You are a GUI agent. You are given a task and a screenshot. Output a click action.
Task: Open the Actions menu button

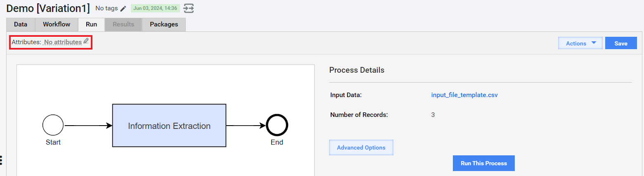point(580,43)
